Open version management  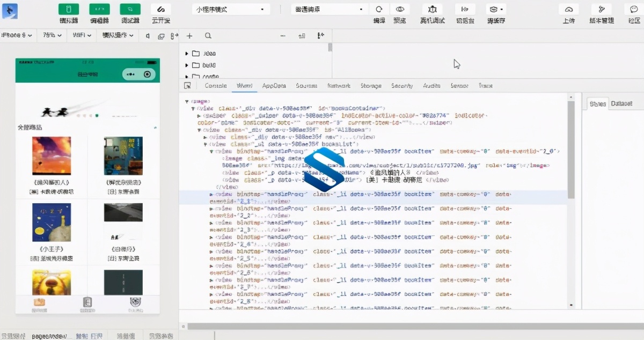[x=602, y=9]
